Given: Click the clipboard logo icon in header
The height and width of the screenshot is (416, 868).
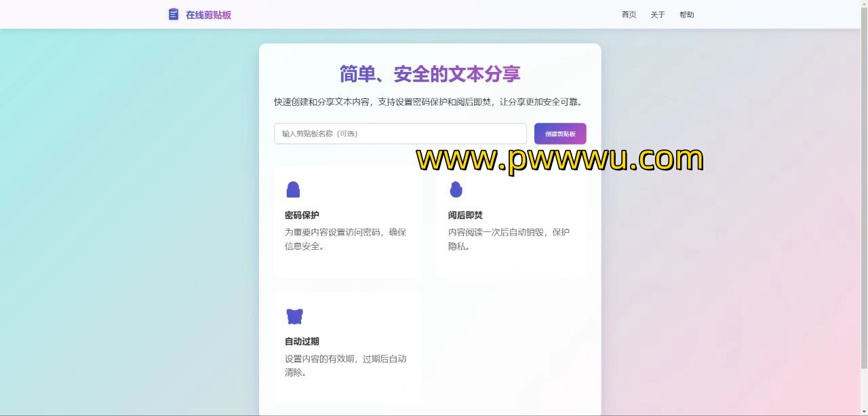Looking at the screenshot, I should (x=174, y=14).
